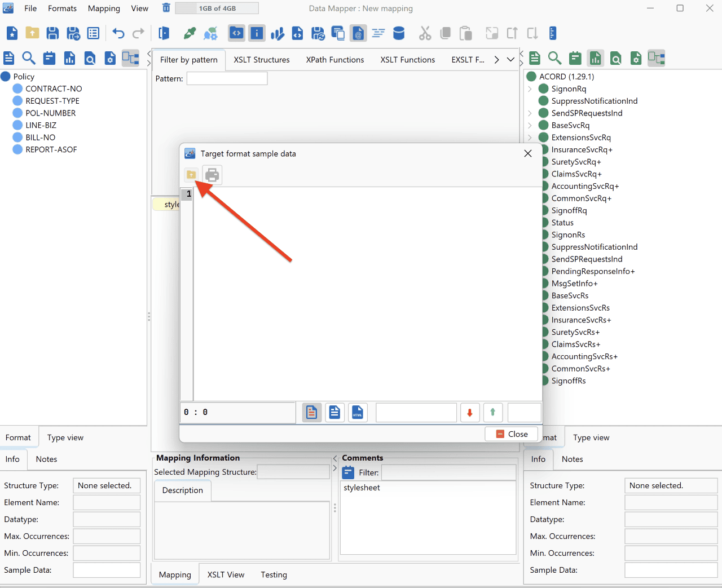Toggle the green tree structure view above ACORD
The height and width of the screenshot is (588, 722).
657,58
